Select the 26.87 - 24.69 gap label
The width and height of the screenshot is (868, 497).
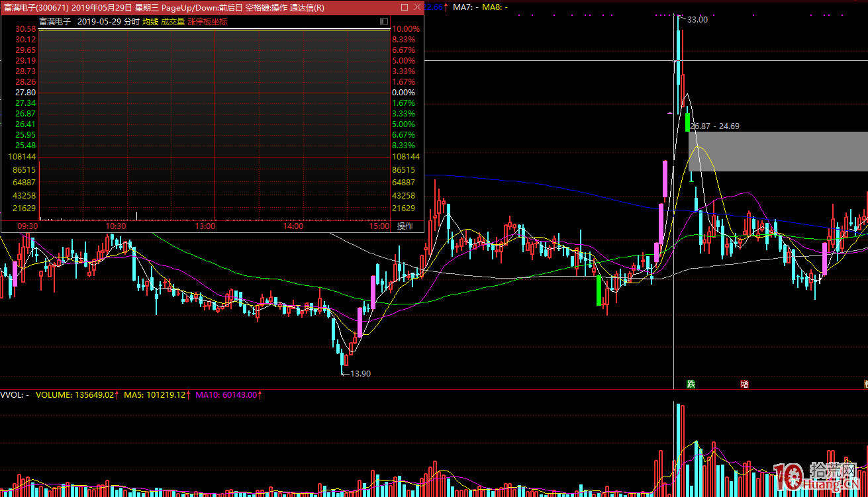coord(716,126)
